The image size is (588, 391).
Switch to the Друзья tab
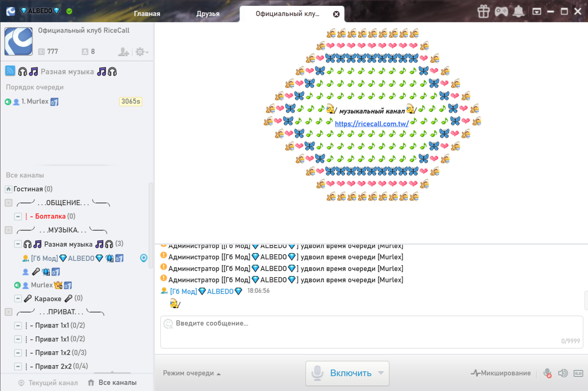(x=208, y=14)
